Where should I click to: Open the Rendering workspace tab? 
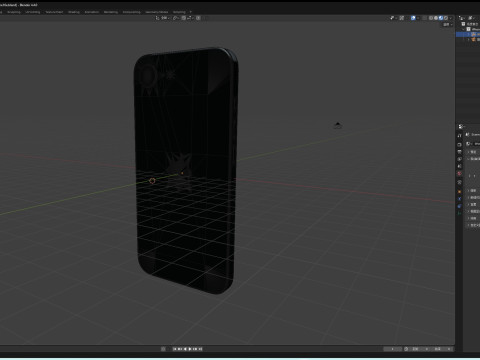tap(111, 12)
